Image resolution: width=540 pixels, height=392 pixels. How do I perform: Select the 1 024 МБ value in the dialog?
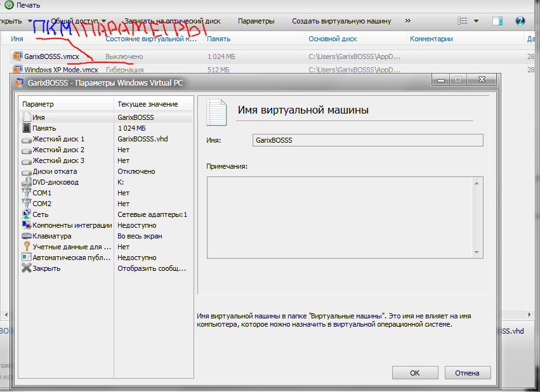tap(131, 128)
